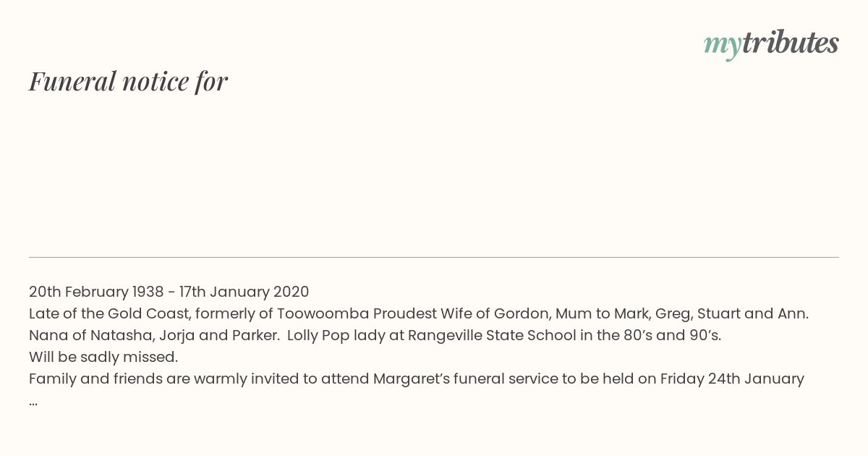Click the 'Family and friends are warmly invited' line
This screenshot has height=456, width=868.
[x=417, y=379]
